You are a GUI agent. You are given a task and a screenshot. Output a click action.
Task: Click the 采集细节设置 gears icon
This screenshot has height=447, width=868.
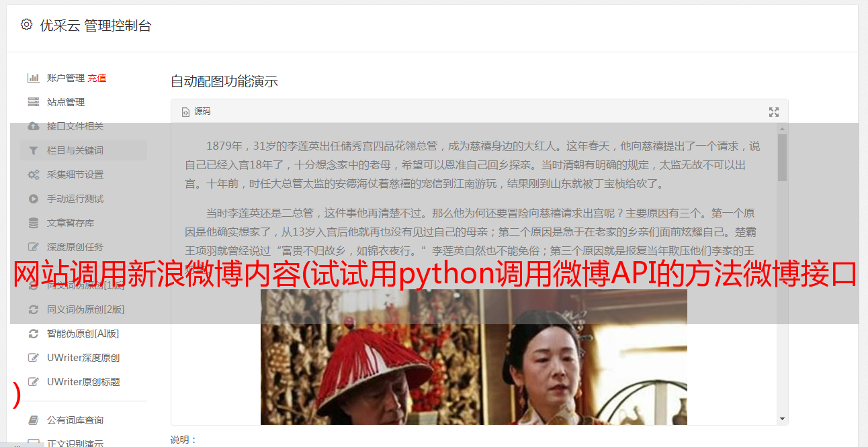[33, 175]
